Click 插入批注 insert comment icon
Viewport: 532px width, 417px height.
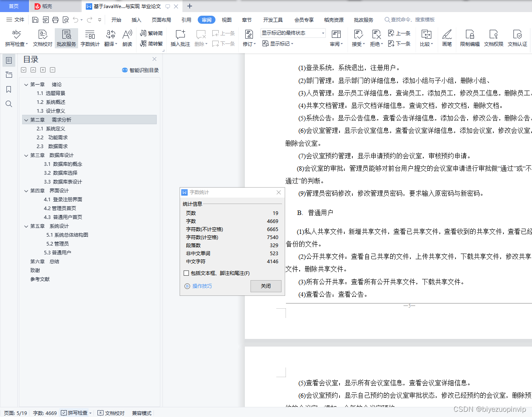click(x=180, y=38)
